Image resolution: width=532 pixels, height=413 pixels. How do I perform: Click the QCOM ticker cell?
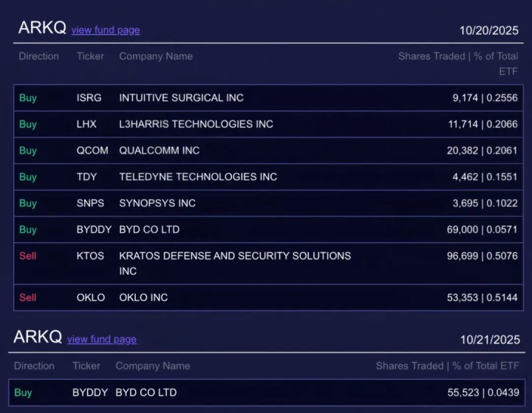pos(92,151)
